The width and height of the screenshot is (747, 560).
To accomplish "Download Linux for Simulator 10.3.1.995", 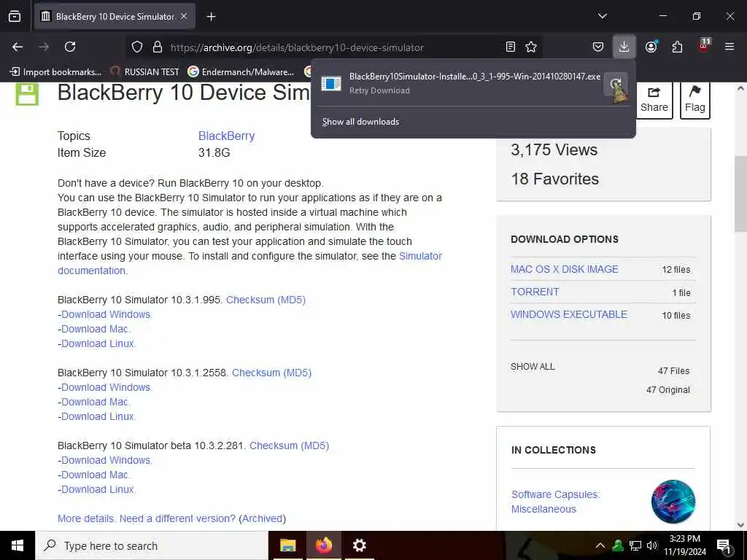I will coord(98,343).
